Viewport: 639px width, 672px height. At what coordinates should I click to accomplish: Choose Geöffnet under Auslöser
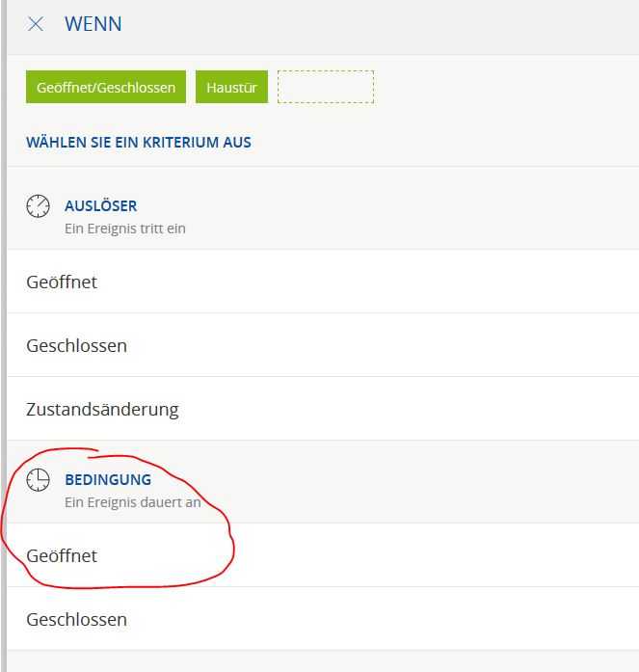[62, 282]
